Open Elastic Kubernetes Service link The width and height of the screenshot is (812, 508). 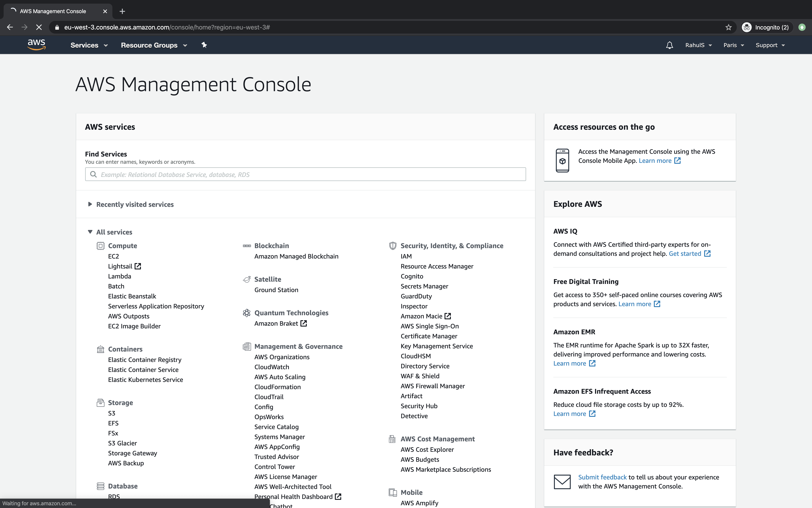(x=145, y=379)
